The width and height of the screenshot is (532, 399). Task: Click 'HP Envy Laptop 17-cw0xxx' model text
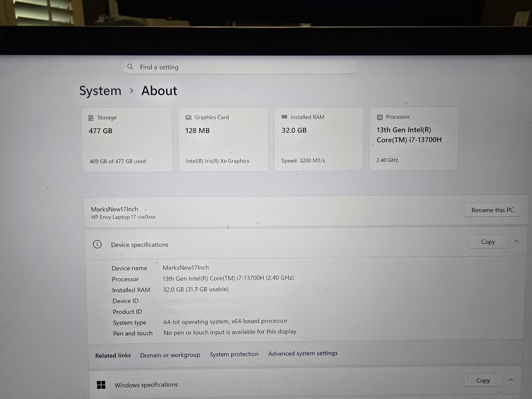point(123,217)
